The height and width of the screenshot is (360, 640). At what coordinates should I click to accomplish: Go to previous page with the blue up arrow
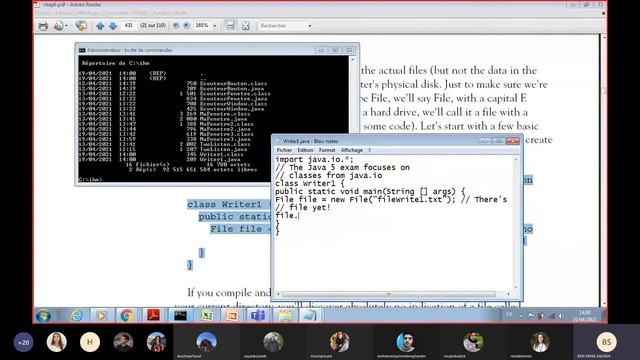tap(100, 26)
